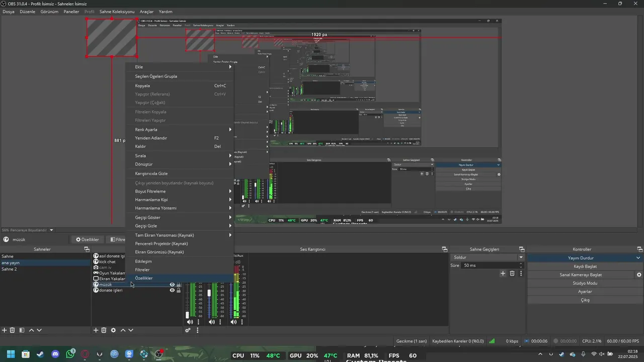
Task: Choose Filtreler in the context menu
Action: click(180, 270)
